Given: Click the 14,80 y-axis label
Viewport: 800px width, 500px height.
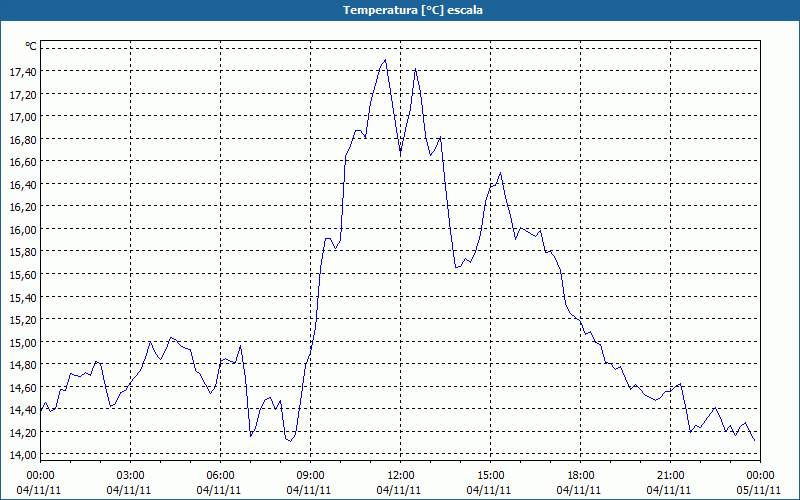Looking at the screenshot, I should 23,365.
